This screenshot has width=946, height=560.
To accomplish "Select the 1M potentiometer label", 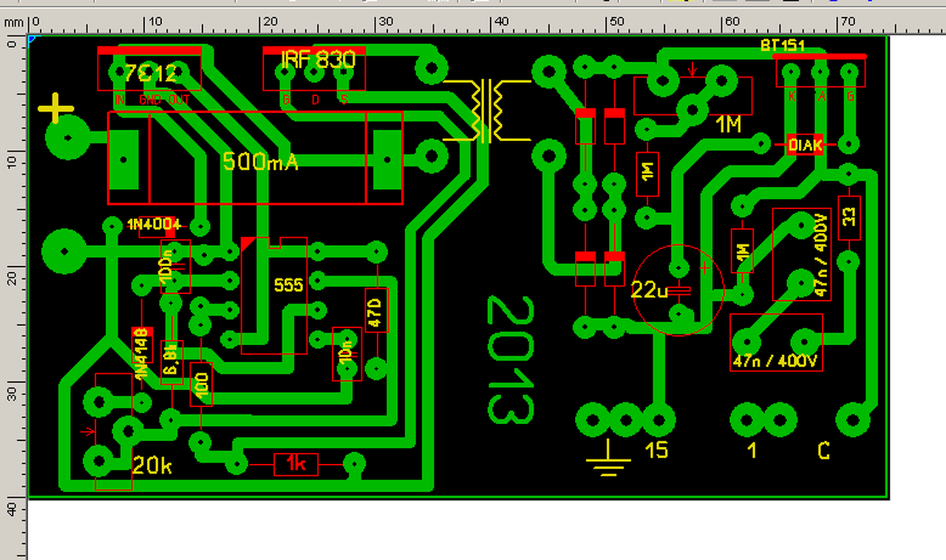I will coord(729,125).
